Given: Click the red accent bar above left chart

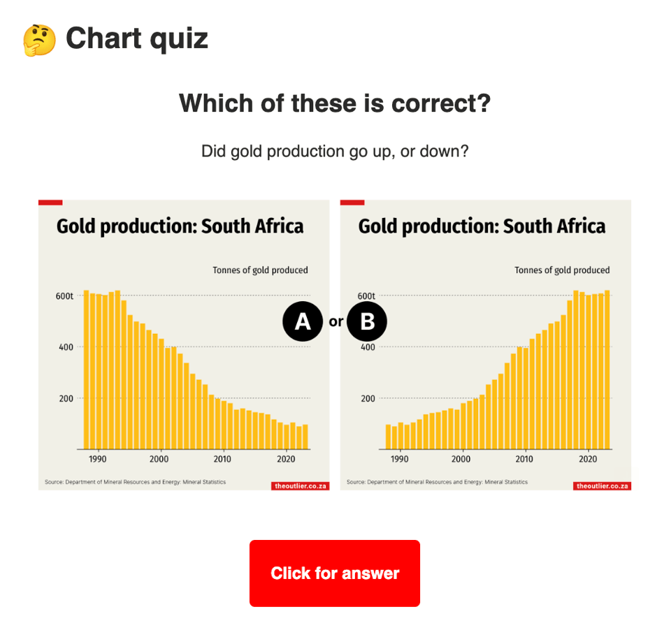Looking at the screenshot, I should [50, 203].
